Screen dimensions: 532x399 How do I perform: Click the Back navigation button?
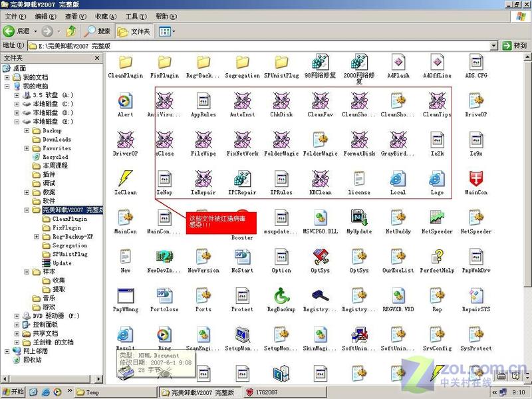(17, 31)
